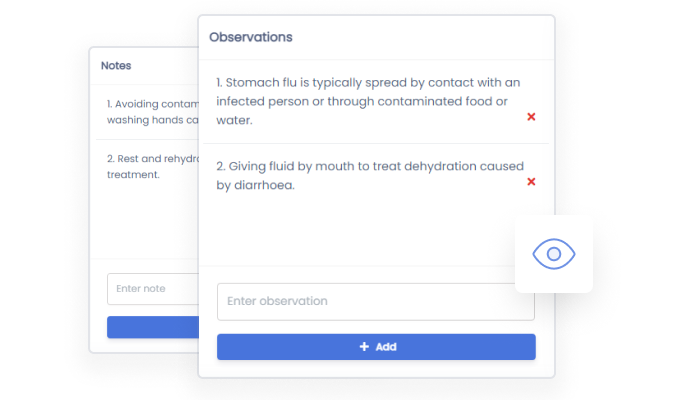This screenshot has width=684, height=400.
Task: Click the stomach flu observation text
Action: [368, 83]
